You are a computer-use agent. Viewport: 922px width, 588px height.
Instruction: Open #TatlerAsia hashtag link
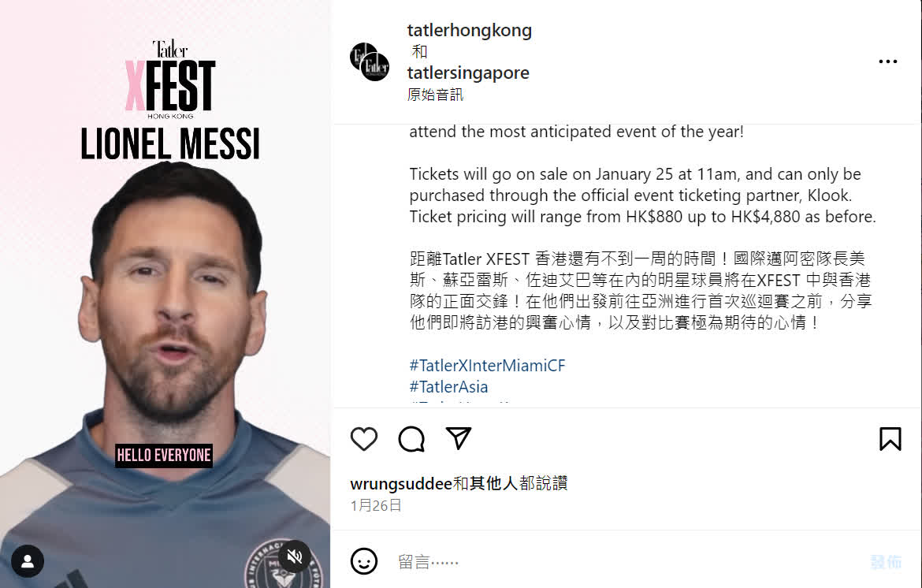[448, 387]
